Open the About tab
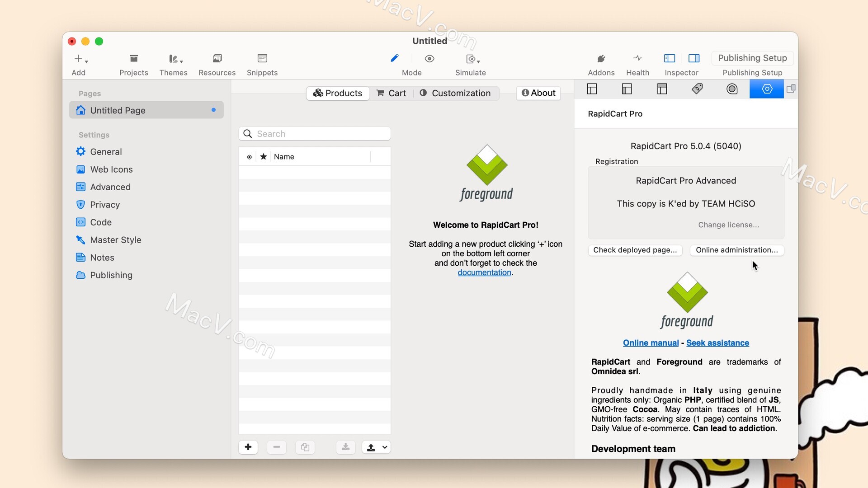This screenshot has height=488, width=868. 538,93
